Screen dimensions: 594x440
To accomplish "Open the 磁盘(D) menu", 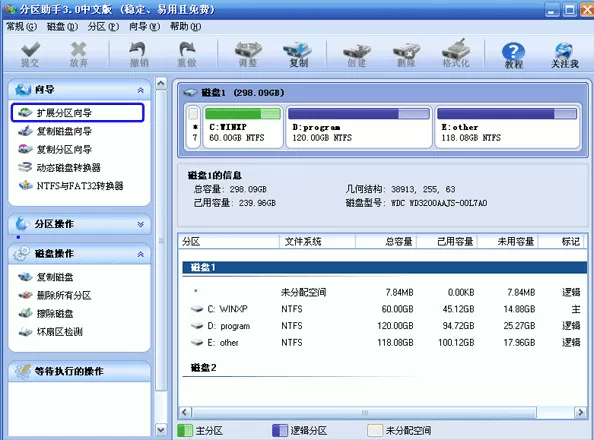I will [x=62, y=27].
